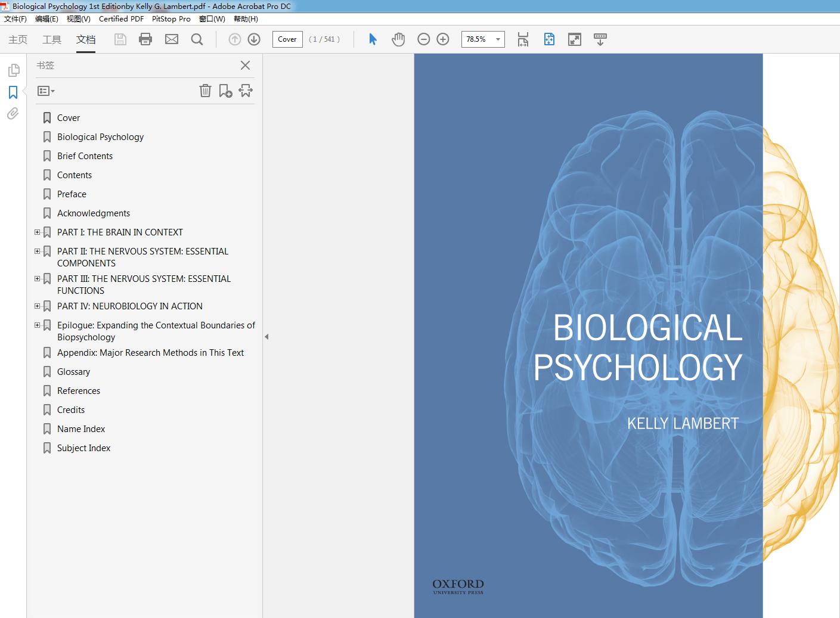Open Appendix: Major Research Methods bookmark
This screenshot has width=840, height=618.
coord(150,353)
